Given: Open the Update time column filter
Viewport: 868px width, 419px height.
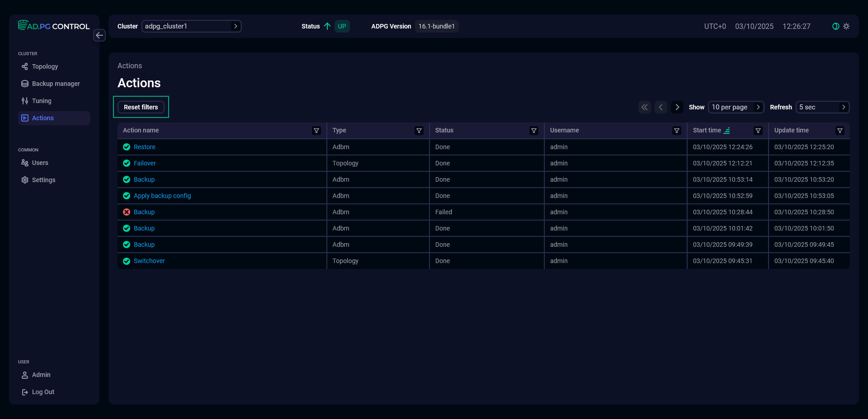Looking at the screenshot, I should coord(840,131).
